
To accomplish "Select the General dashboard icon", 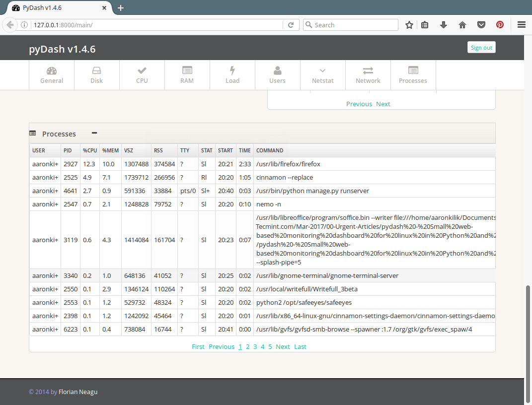I will [x=51, y=70].
